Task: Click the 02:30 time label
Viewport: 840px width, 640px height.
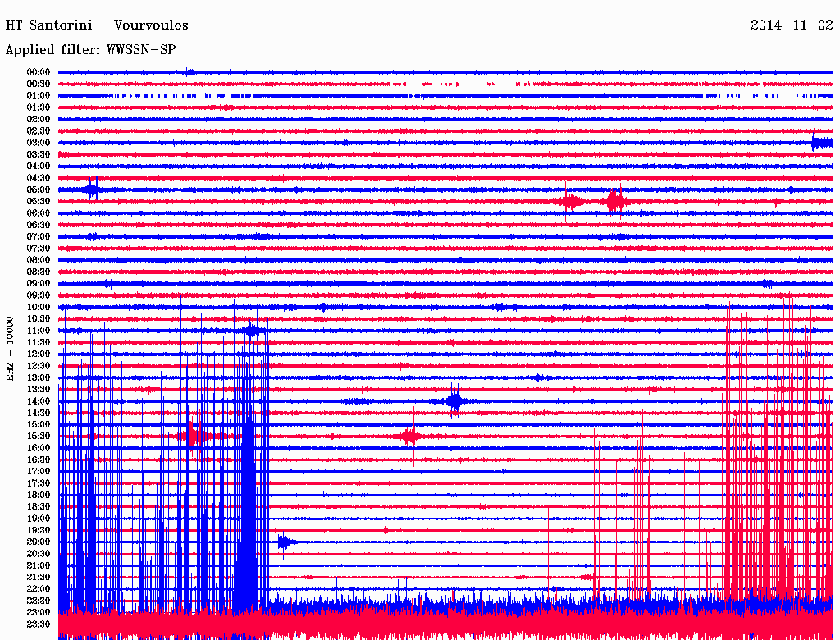Action: (x=39, y=130)
